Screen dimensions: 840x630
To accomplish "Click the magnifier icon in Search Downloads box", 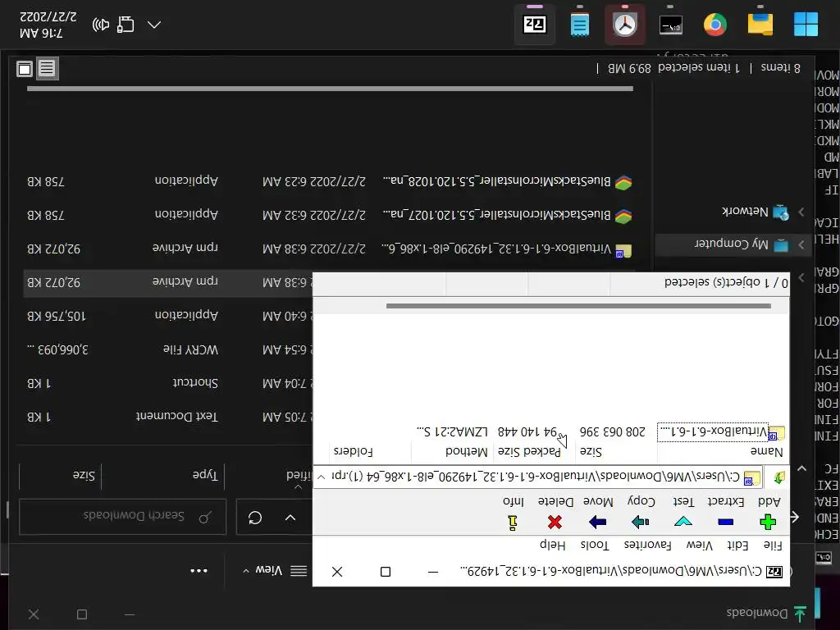I will click(204, 518).
